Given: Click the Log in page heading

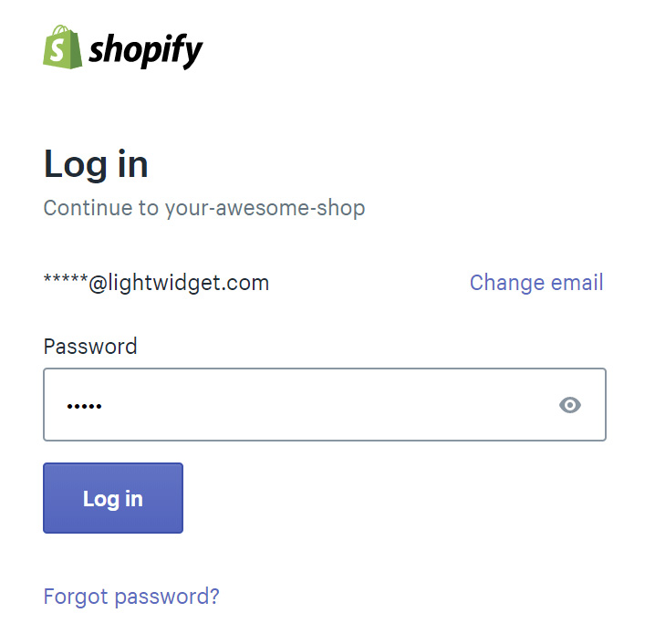Looking at the screenshot, I should tap(96, 164).
